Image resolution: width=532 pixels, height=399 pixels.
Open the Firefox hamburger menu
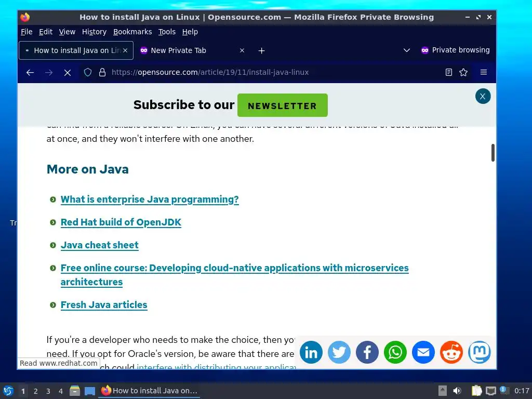click(x=484, y=72)
